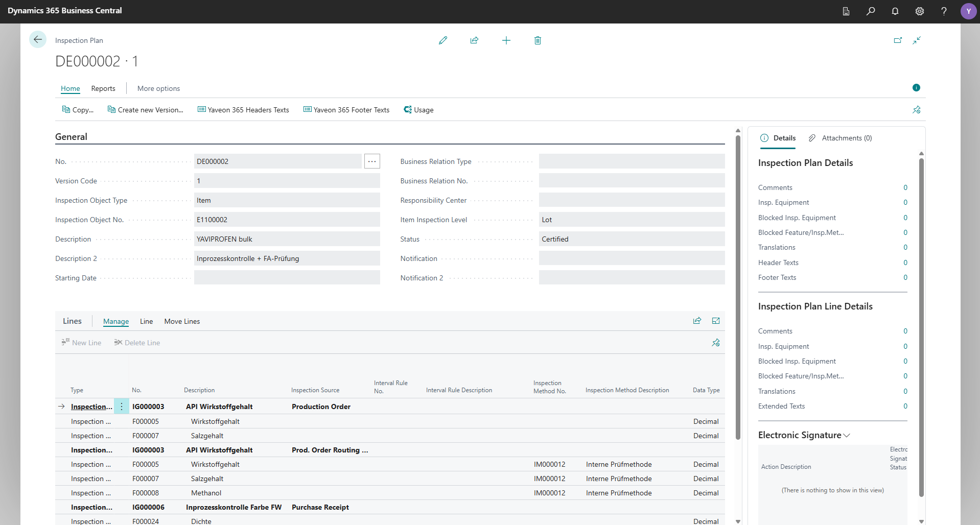The image size is (980, 525).
Task: Create a new record with the plus icon
Action: point(506,40)
